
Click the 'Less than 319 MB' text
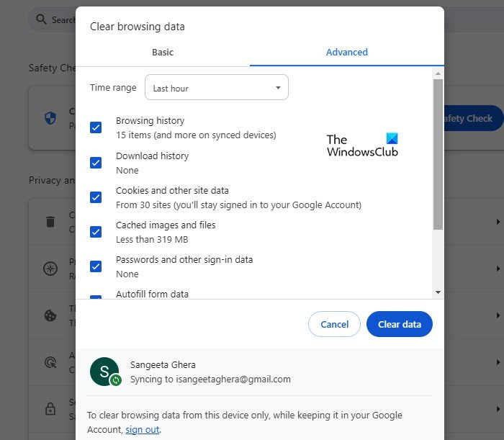152,240
